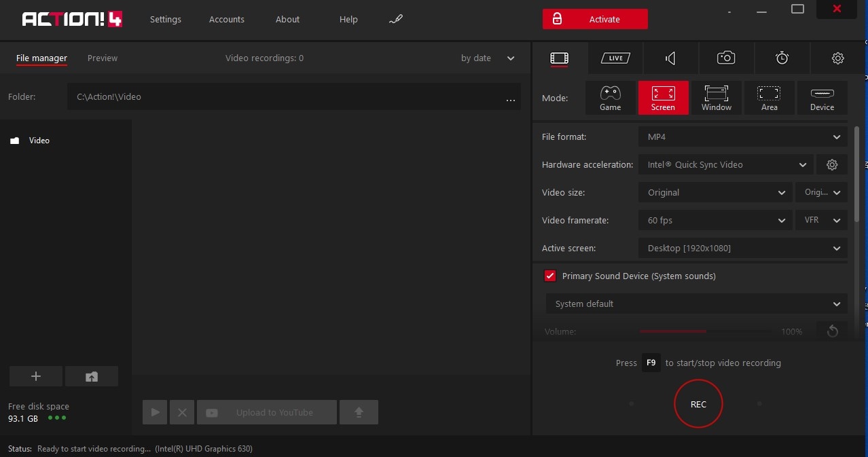Open the 'System default' sound device dropdown
This screenshot has height=457, width=868.
pos(697,304)
